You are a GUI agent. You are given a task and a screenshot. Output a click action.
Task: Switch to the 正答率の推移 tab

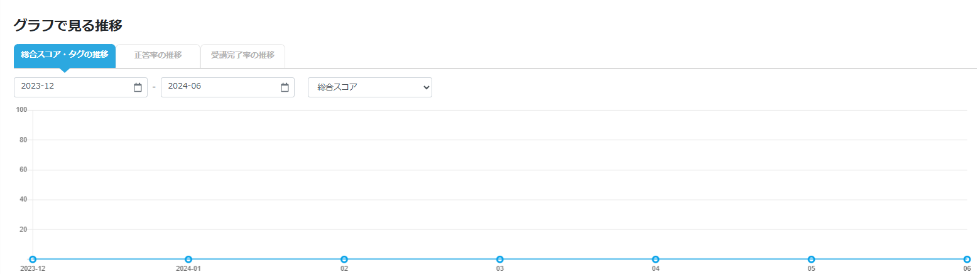click(x=158, y=55)
